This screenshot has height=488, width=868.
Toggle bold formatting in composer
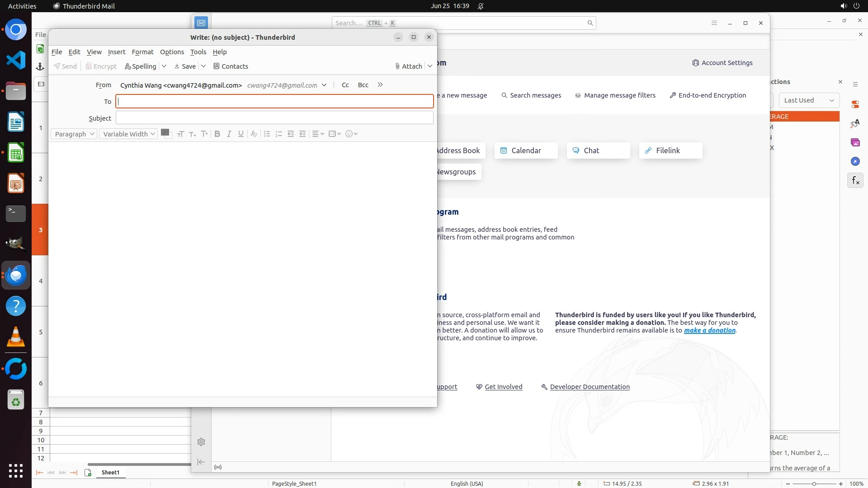[217, 134]
